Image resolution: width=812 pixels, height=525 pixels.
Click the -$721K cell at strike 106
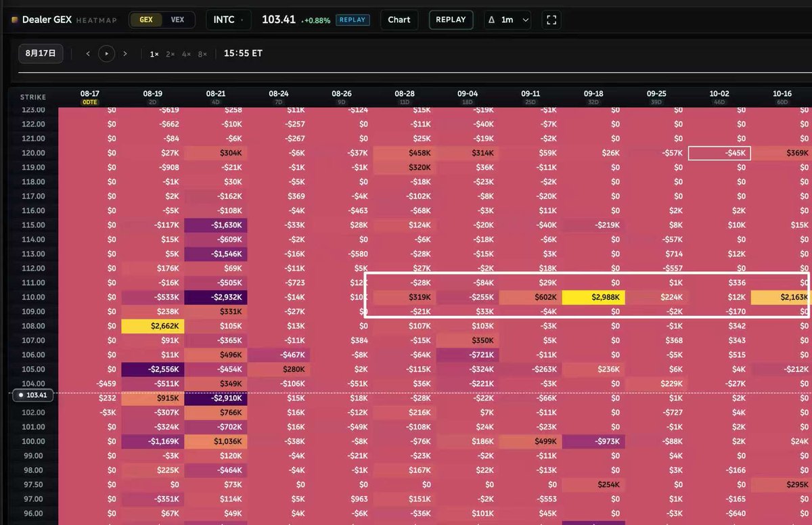[x=468, y=355]
